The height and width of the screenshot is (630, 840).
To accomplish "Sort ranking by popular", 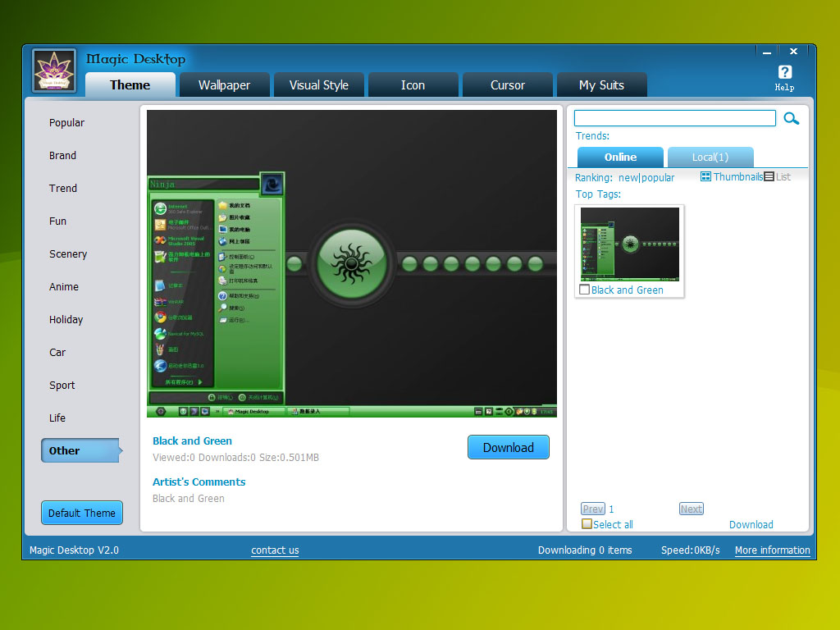I will 659,177.
